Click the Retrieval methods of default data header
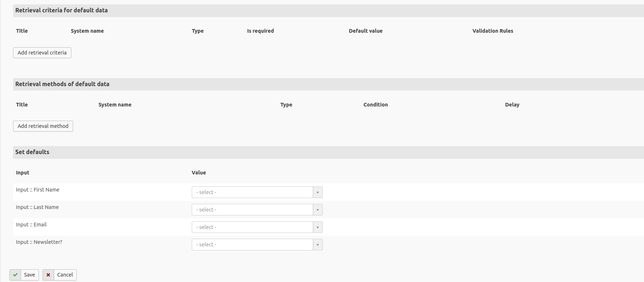Viewport: 644px width, 282px height. pyautogui.click(x=62, y=84)
